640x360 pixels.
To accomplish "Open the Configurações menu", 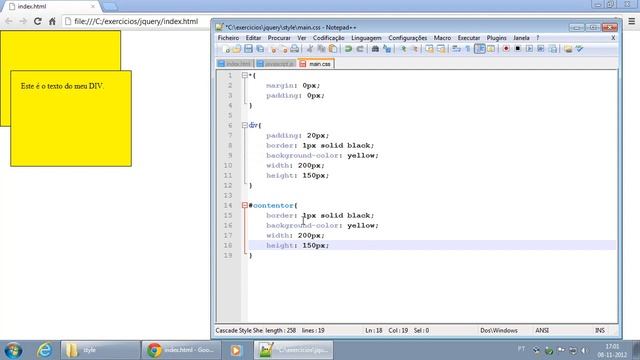I will 407,38.
